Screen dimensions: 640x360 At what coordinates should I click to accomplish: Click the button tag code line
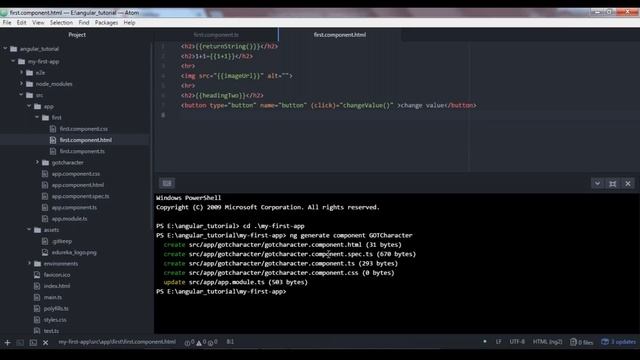329,106
